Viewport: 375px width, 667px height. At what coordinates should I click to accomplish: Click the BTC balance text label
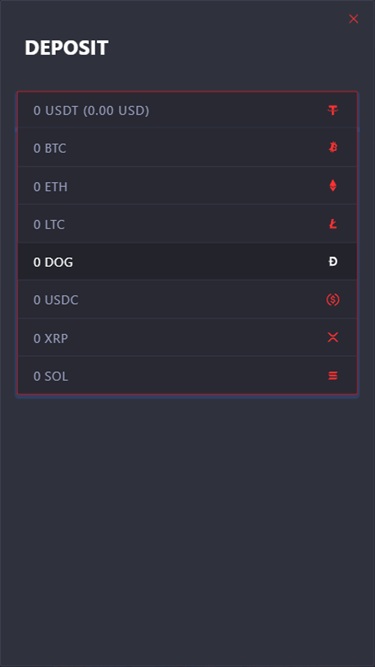coord(50,148)
